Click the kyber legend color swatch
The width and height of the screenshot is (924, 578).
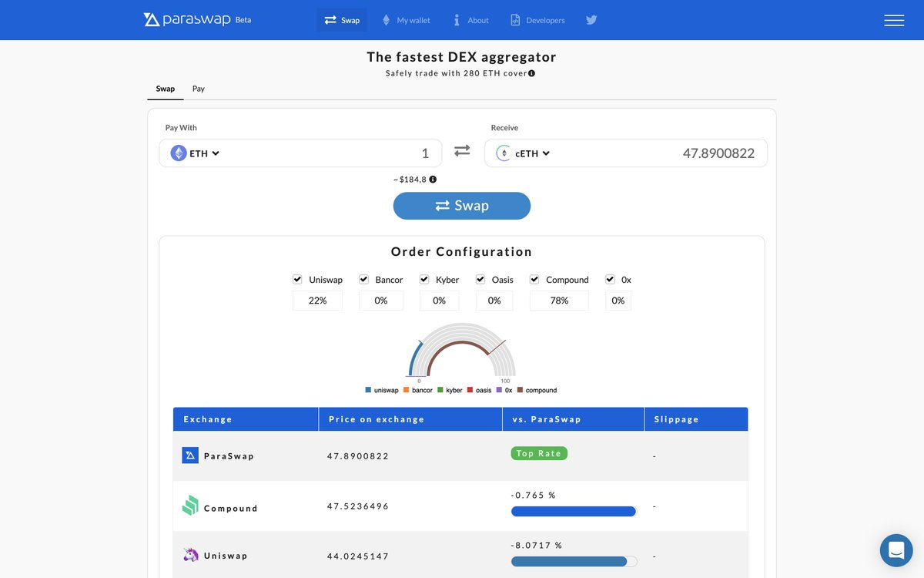(440, 390)
